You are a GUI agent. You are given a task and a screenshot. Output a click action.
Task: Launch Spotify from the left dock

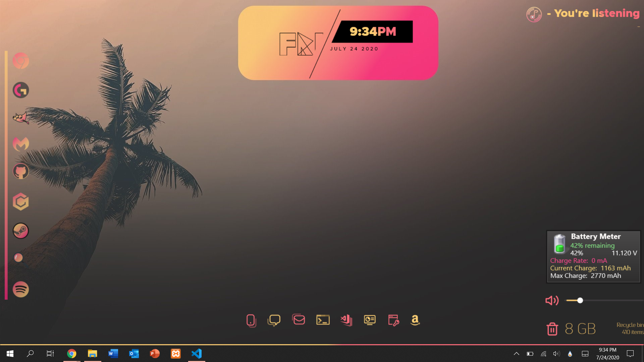point(21,289)
